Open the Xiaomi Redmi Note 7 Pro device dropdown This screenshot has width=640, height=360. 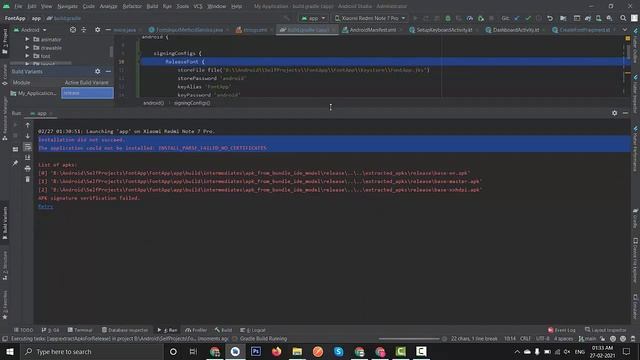pyautogui.click(x=370, y=18)
